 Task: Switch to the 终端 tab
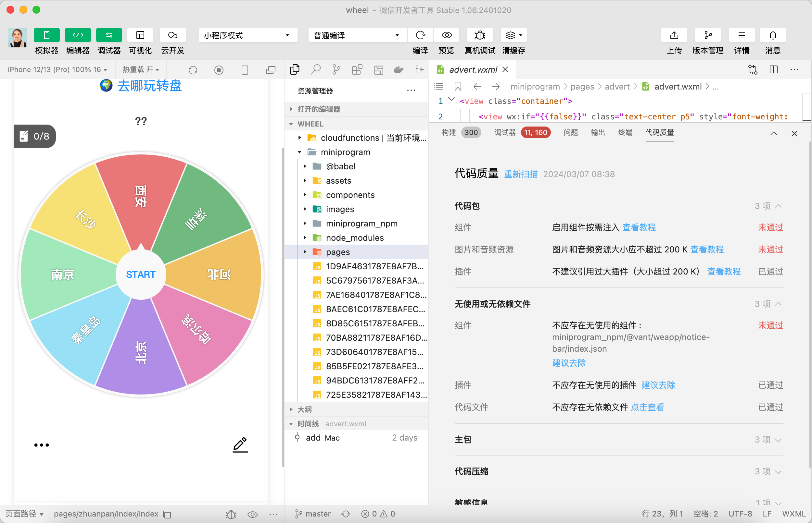(625, 132)
